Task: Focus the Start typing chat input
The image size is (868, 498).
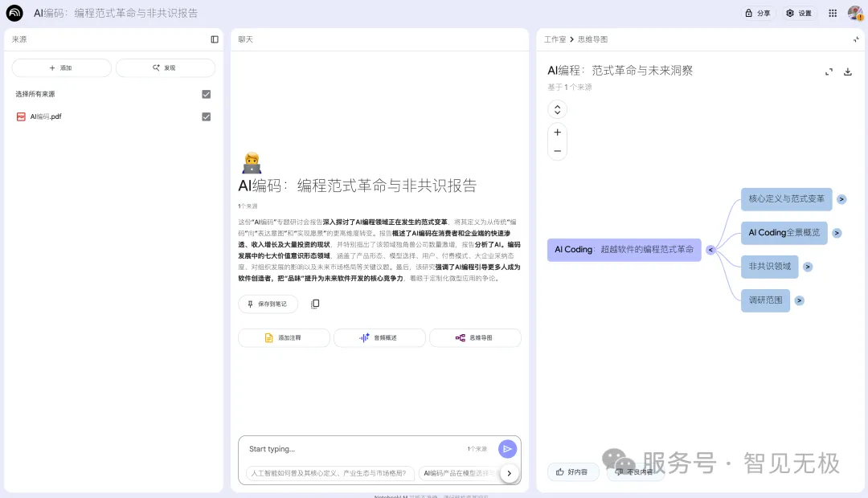Action: click(x=354, y=449)
